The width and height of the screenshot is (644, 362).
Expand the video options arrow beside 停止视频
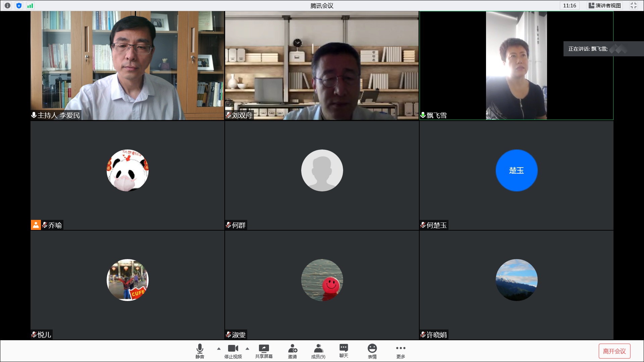pos(247,349)
